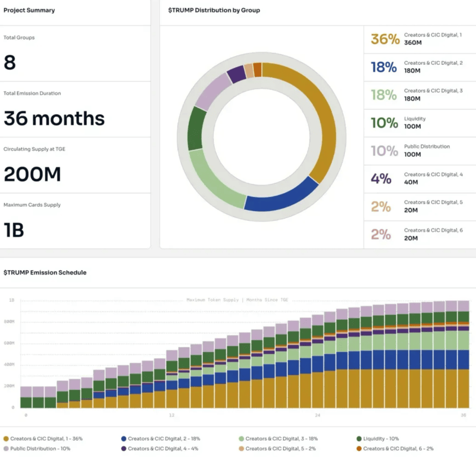Click the purple dot for 'Creators & CIC Digital, 4 - 4%'
This screenshot has height=457, width=476.
pos(124,448)
